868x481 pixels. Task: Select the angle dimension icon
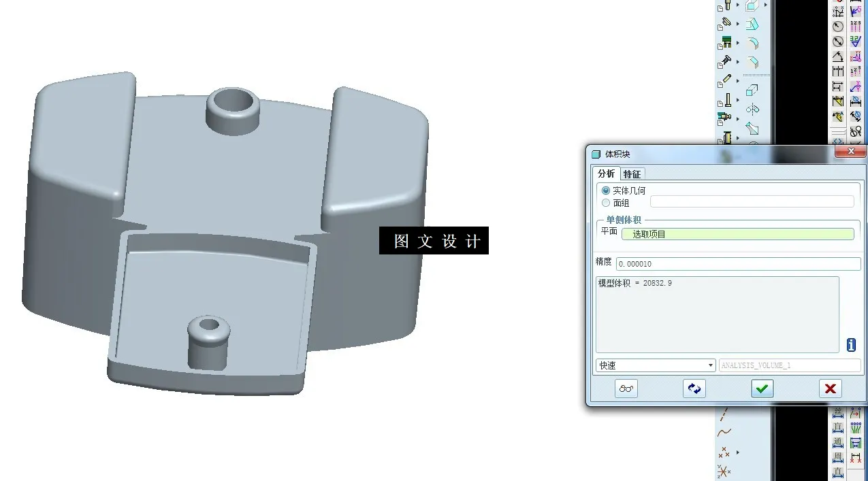click(837, 56)
